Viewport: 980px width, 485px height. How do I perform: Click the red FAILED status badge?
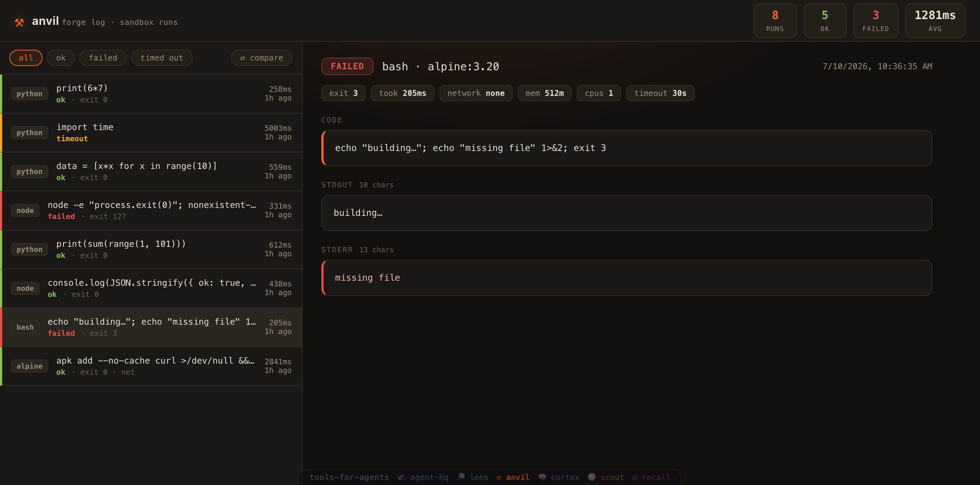347,66
